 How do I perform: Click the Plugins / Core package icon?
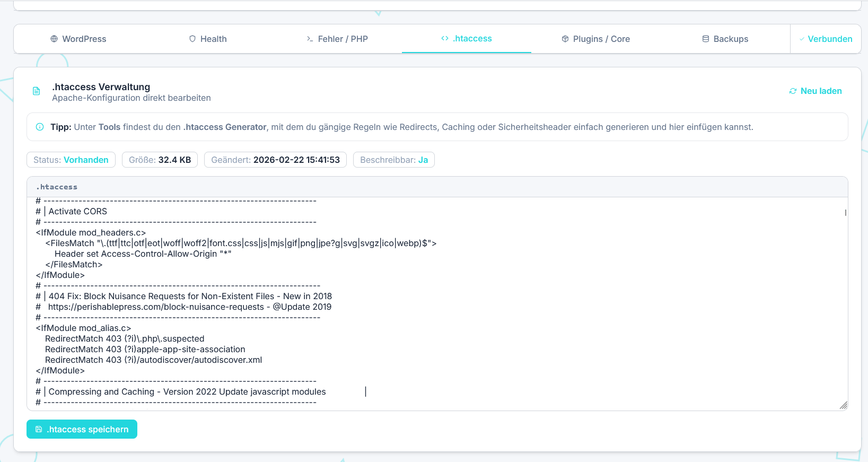click(x=565, y=39)
